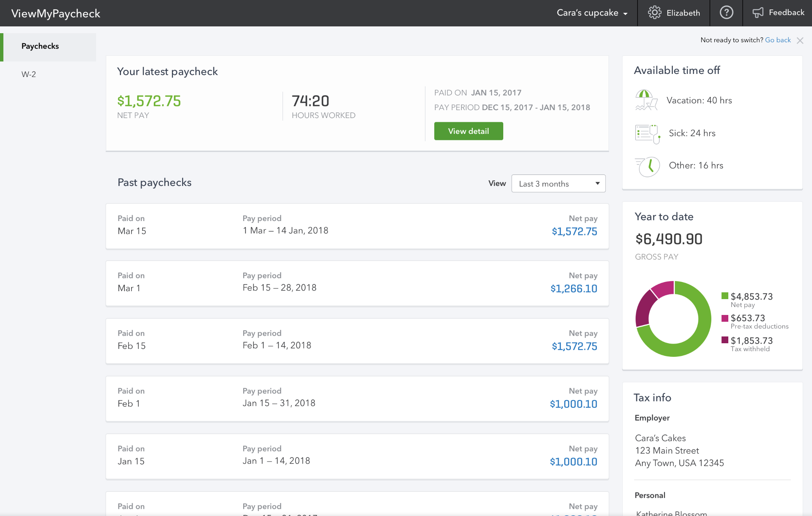Open the Mar 1 paycheck amount $1,266.10

[574, 289]
